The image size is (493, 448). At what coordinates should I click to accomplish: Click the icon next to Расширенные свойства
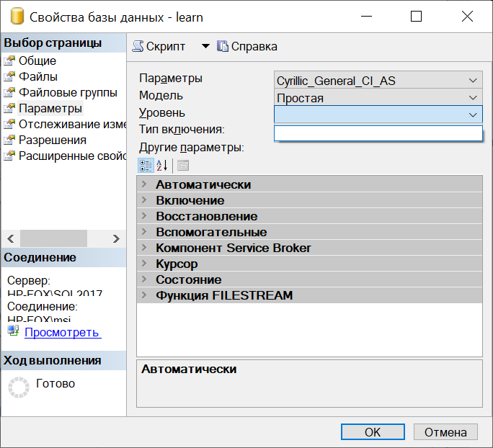pyautogui.click(x=9, y=156)
